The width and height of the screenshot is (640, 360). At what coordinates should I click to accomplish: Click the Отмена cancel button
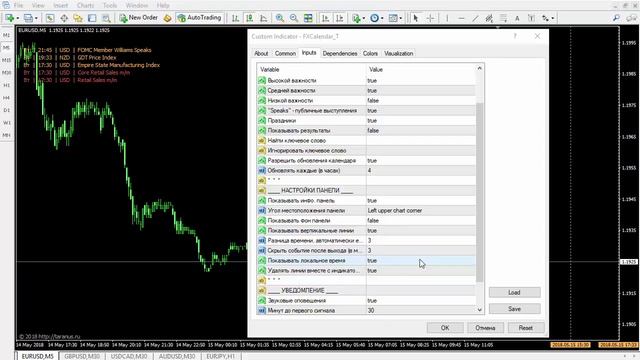click(485, 328)
